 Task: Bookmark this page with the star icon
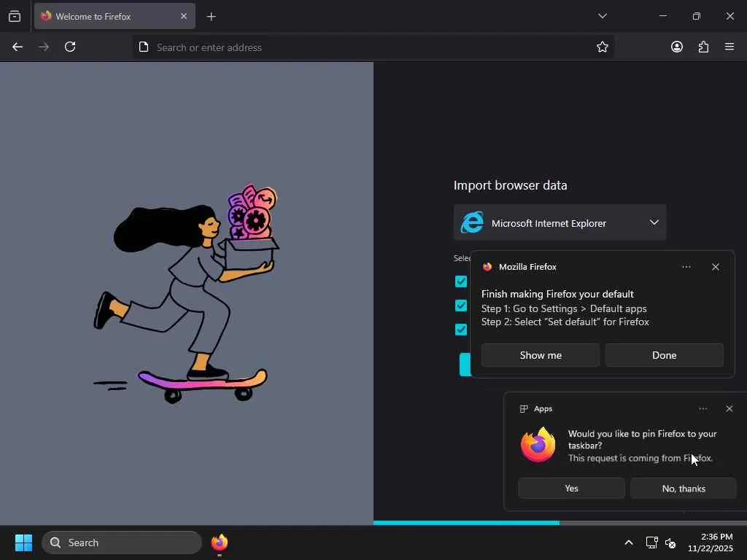tap(602, 47)
